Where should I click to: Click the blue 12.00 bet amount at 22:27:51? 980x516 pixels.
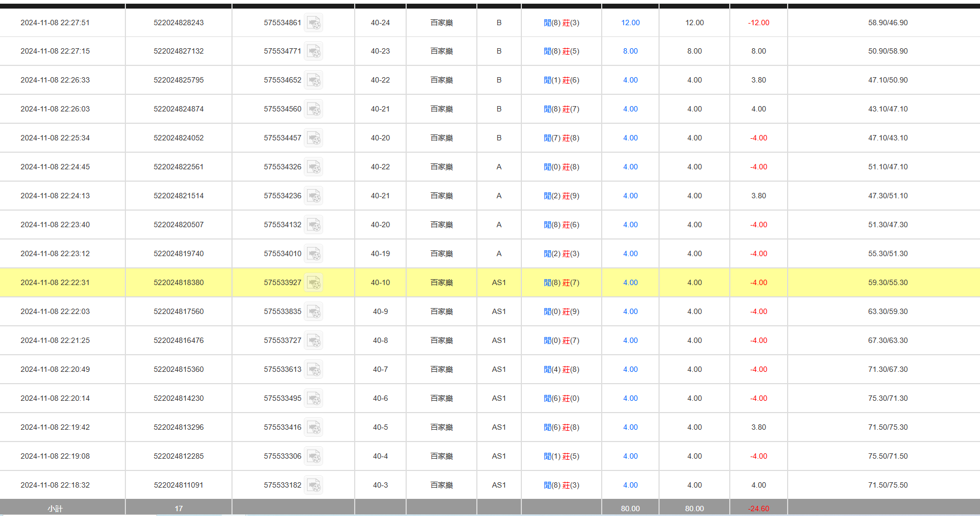[x=630, y=23]
